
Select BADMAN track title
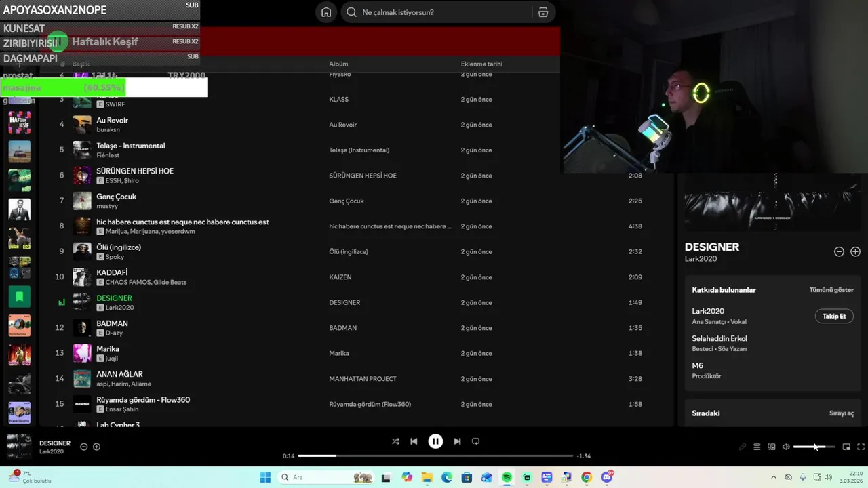coord(112,323)
